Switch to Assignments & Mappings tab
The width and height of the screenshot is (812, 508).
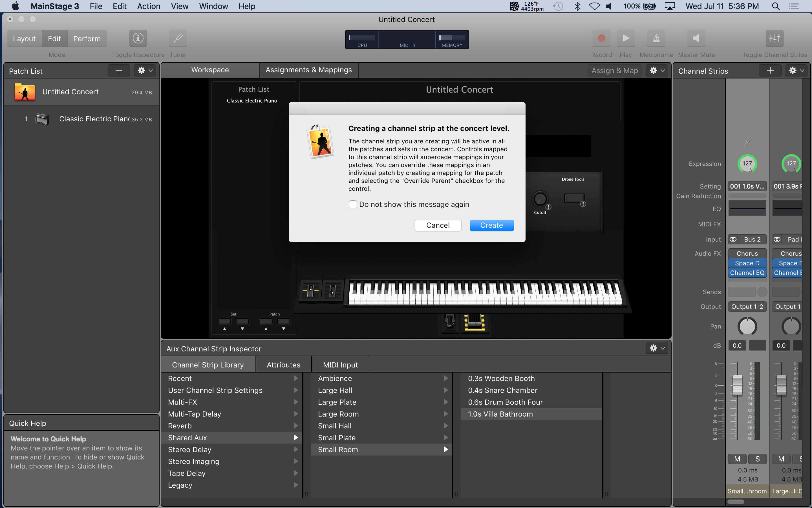[309, 70]
